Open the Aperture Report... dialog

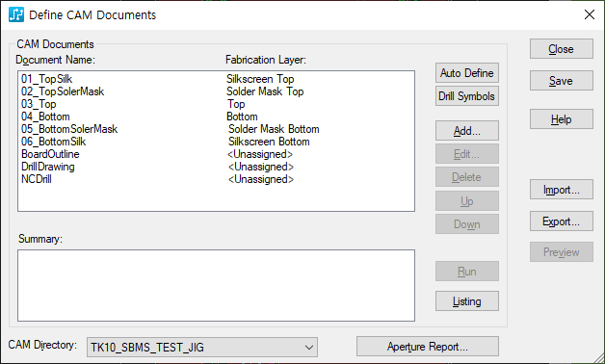[428, 347]
